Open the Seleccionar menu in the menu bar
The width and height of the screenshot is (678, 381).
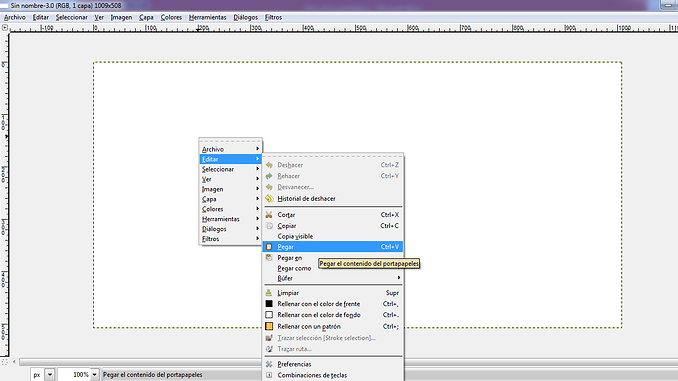click(71, 17)
